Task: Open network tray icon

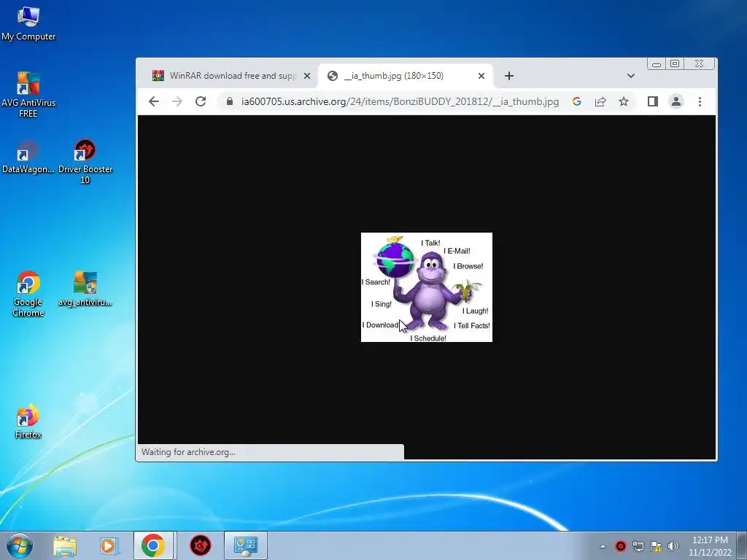Action: point(638,546)
